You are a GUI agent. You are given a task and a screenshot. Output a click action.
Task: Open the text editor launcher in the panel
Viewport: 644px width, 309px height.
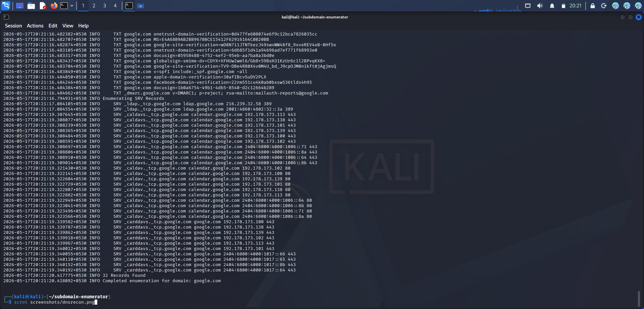pos(43,6)
